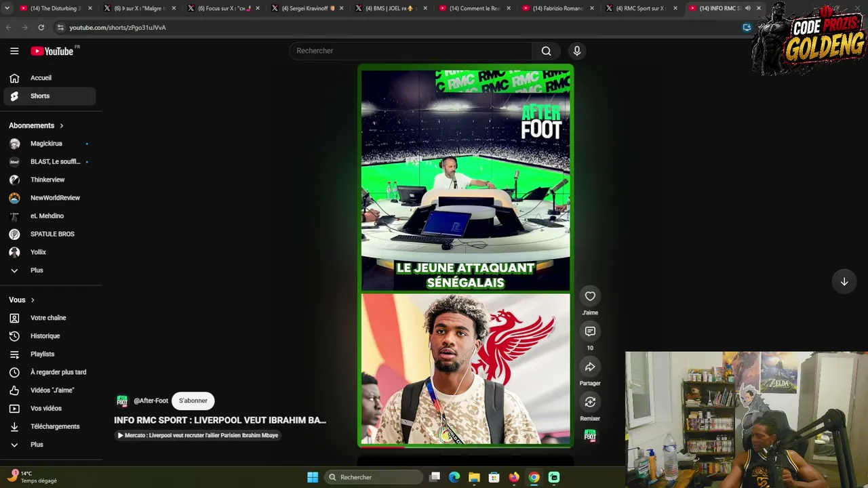Go to the next Short arrow
868x488 pixels.
pyautogui.click(x=844, y=281)
